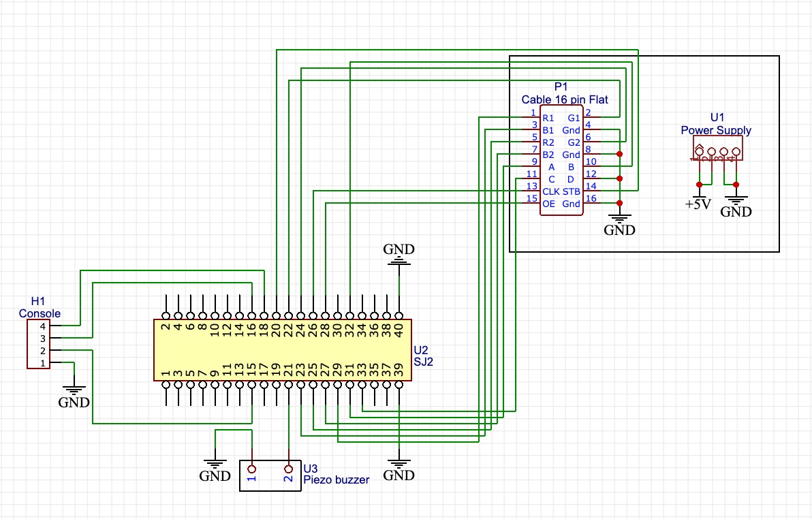Click the SJ2 board name label
This screenshot has height=519, width=812.
pos(423,362)
